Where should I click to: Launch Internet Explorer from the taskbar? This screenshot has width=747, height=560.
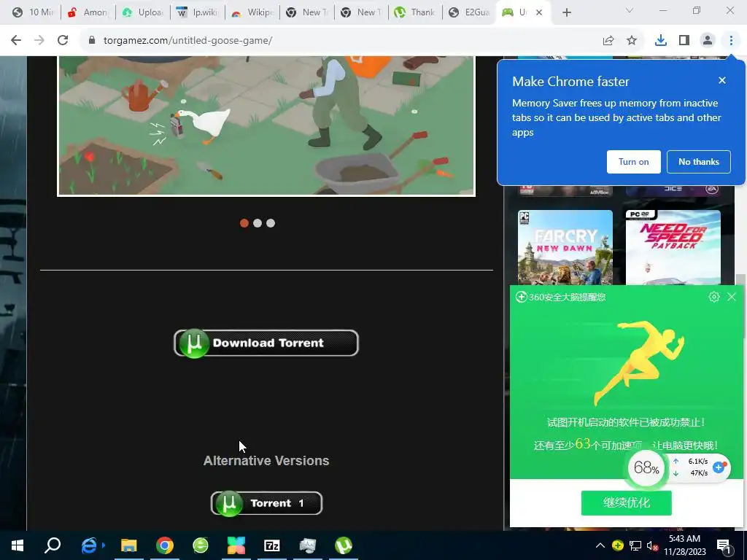(x=88, y=545)
